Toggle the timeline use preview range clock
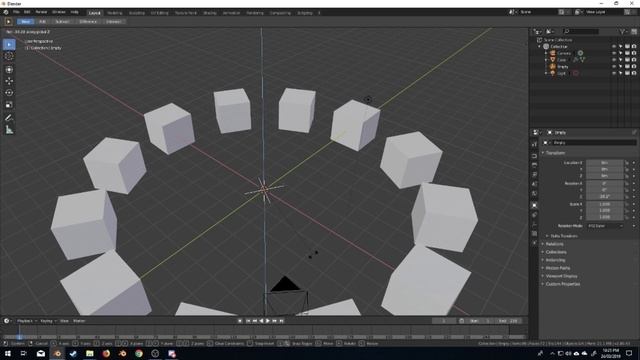640x360 pixels. [x=462, y=321]
